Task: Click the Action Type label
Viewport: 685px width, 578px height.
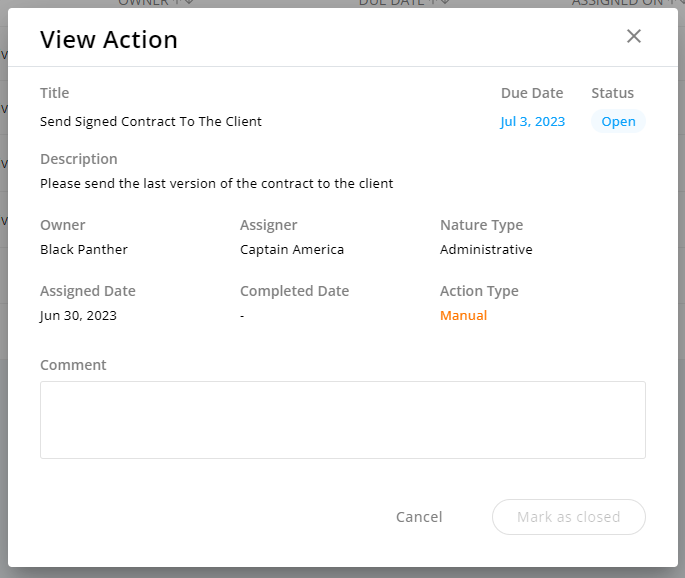Action: pyautogui.click(x=479, y=291)
